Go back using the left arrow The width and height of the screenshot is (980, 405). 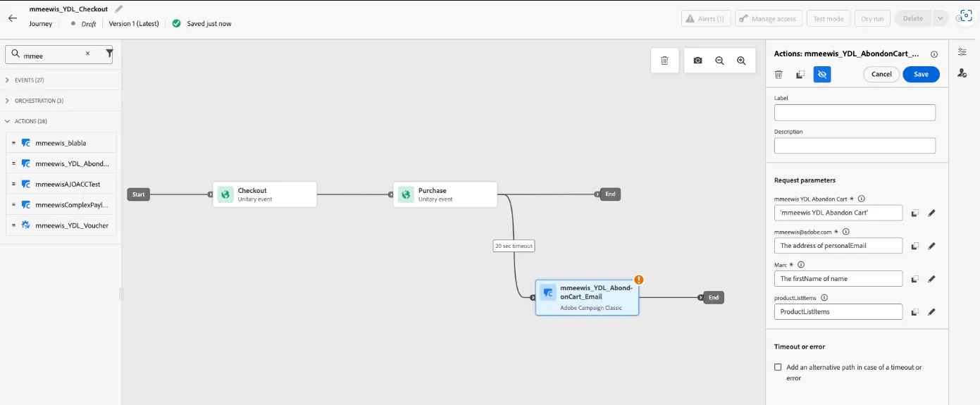tap(12, 19)
